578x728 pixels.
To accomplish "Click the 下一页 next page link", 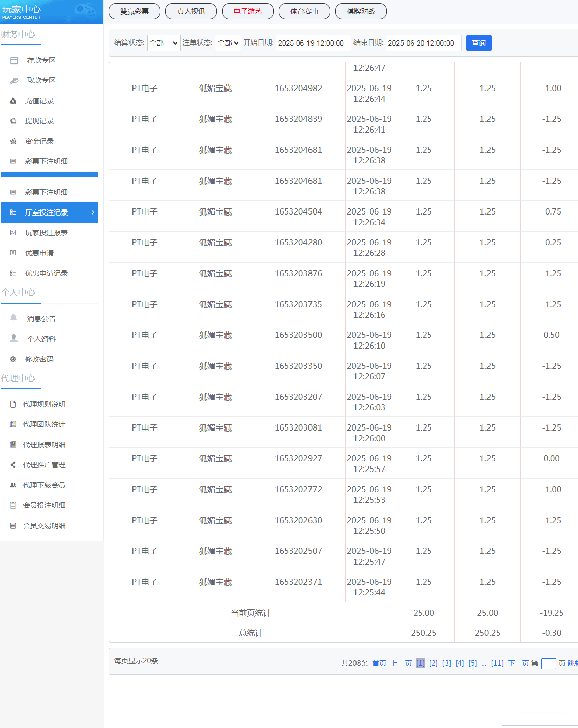I will (x=518, y=663).
